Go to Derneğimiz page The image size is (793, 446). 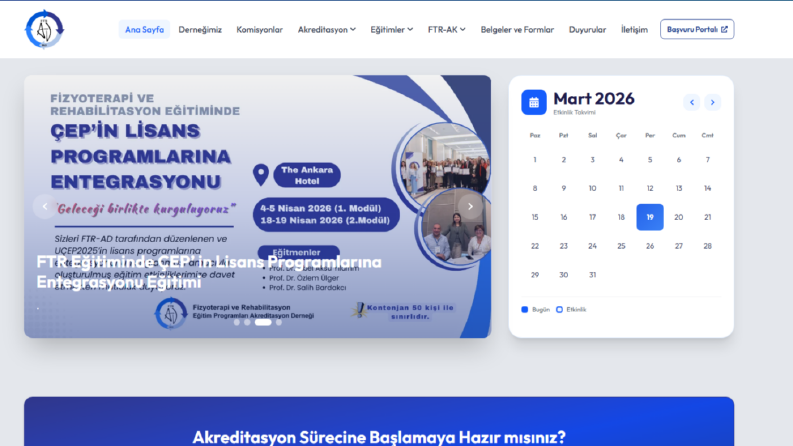[x=200, y=29]
